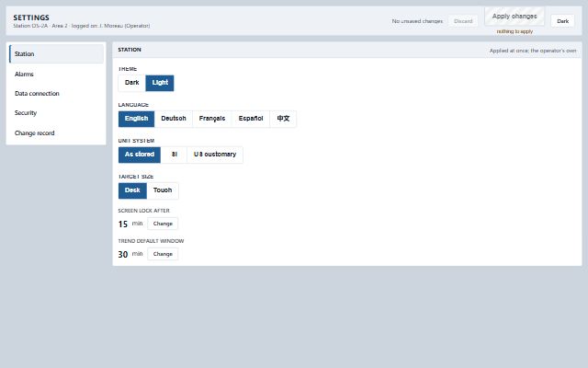This screenshot has width=588, height=368.
Task: Open the Station settings section
Action: (x=56, y=53)
